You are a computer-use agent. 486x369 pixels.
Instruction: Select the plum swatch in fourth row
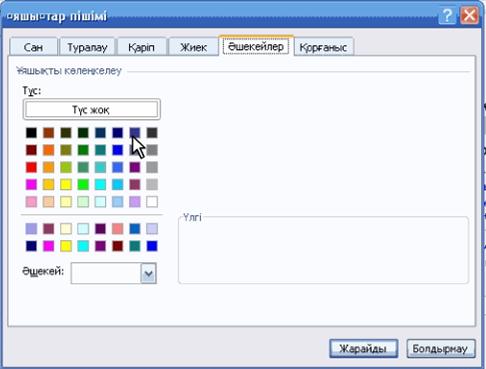[135, 184]
